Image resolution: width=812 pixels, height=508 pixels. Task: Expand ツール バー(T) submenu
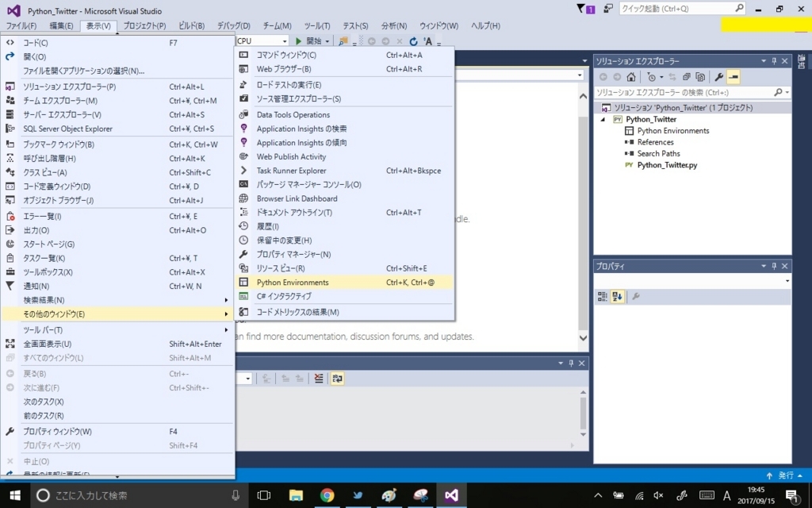pos(117,329)
